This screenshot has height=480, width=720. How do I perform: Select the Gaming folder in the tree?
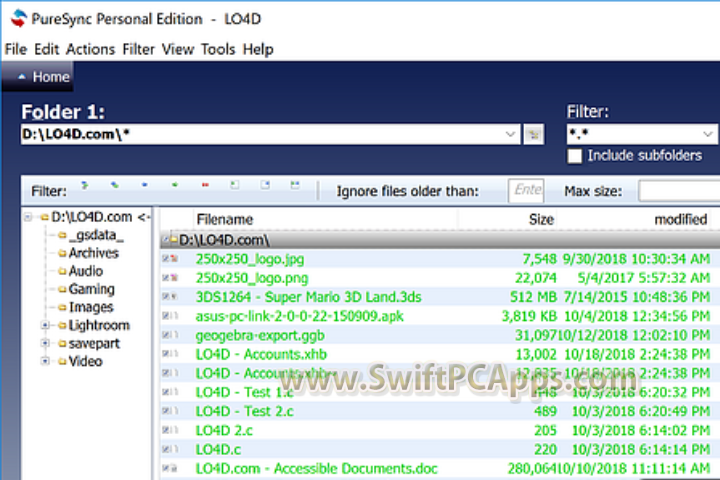point(91,289)
